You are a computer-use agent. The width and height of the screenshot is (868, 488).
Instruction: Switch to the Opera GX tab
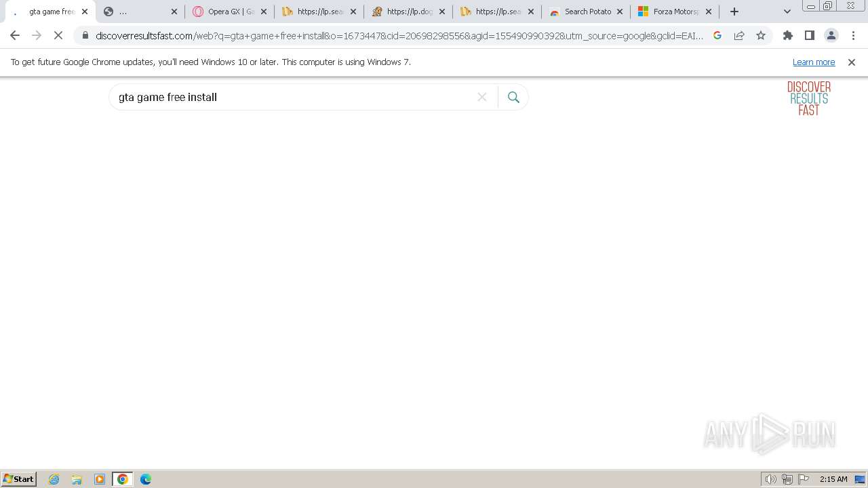[229, 12]
